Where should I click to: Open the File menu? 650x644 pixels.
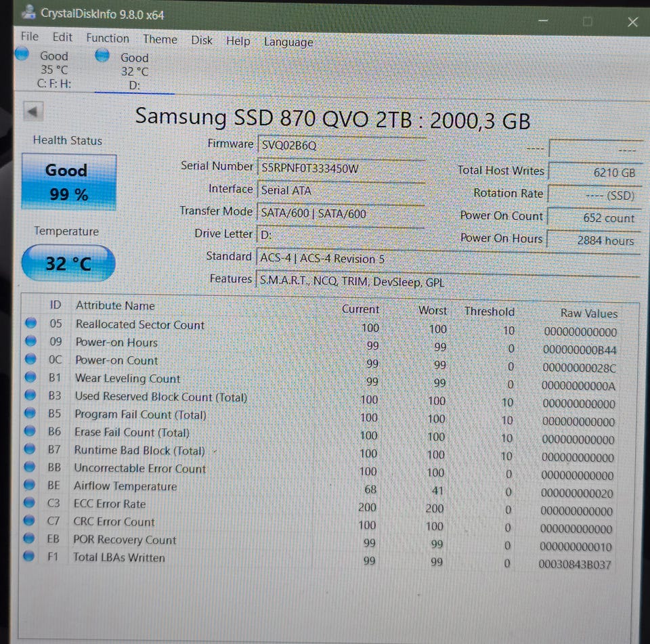[x=30, y=37]
